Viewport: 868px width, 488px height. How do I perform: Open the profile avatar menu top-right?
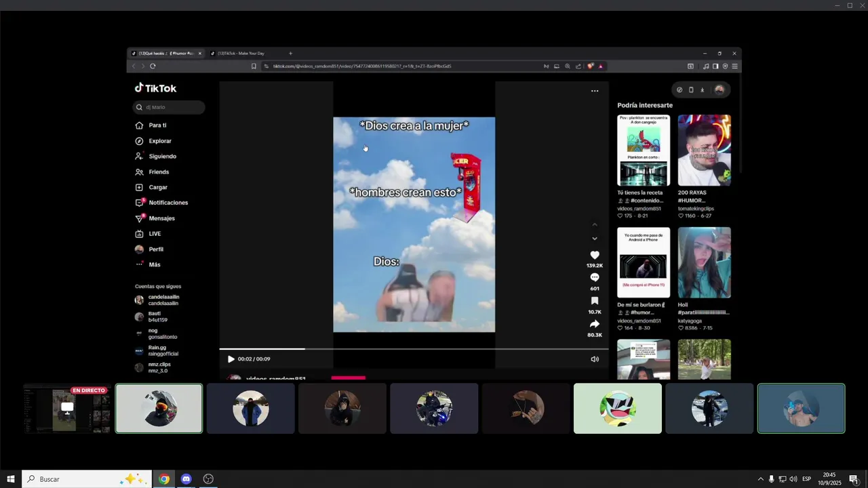coord(719,89)
